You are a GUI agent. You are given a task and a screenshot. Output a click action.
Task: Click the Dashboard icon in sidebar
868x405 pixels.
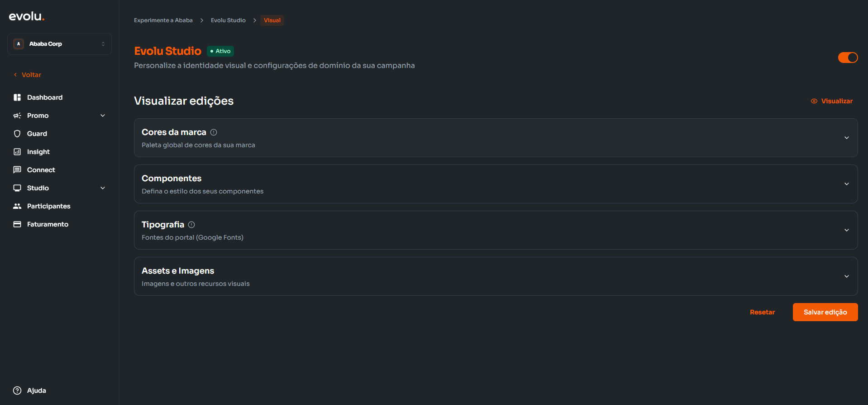[17, 97]
